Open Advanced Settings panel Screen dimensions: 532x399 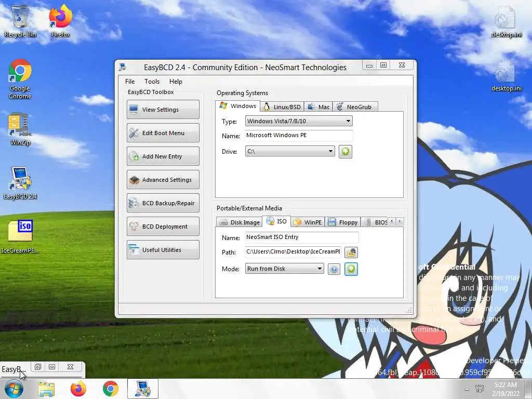click(x=163, y=179)
